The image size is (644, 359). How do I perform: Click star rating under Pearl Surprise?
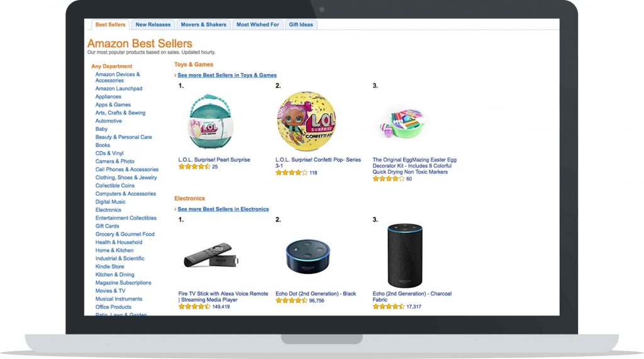coord(194,167)
